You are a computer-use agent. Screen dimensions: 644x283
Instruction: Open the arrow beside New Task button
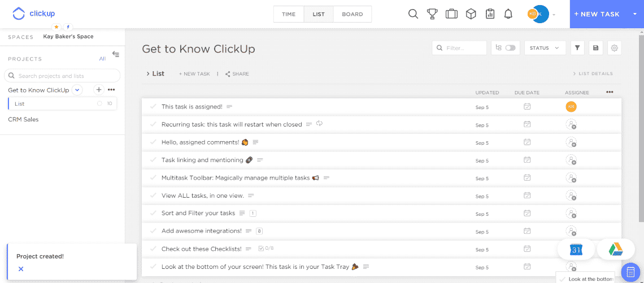point(635,14)
